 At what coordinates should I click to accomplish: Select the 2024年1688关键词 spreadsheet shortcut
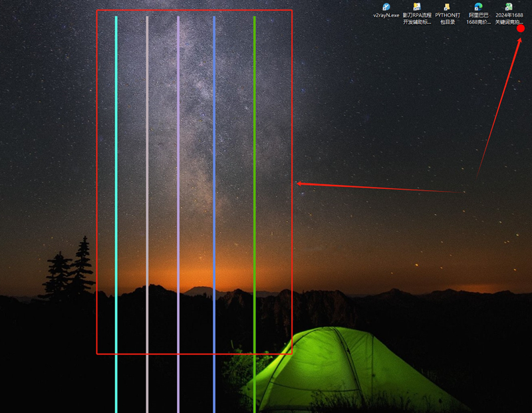[x=509, y=13]
